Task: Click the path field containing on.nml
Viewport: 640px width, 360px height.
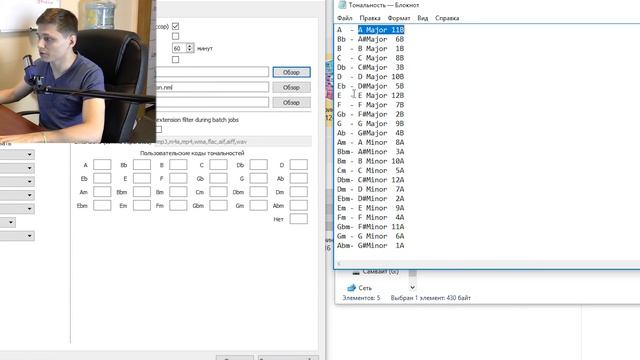Action: pos(212,87)
